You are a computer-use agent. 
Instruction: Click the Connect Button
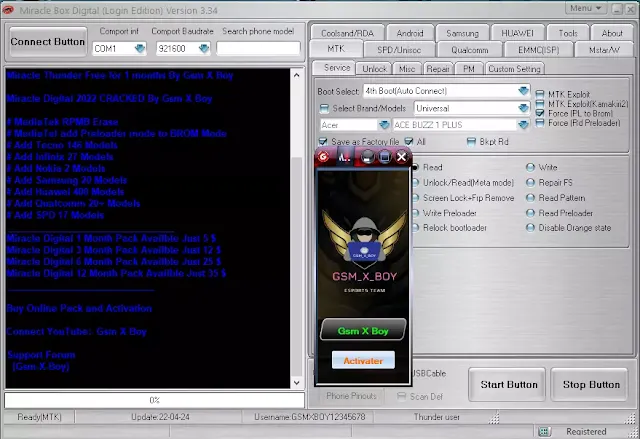coord(48,42)
